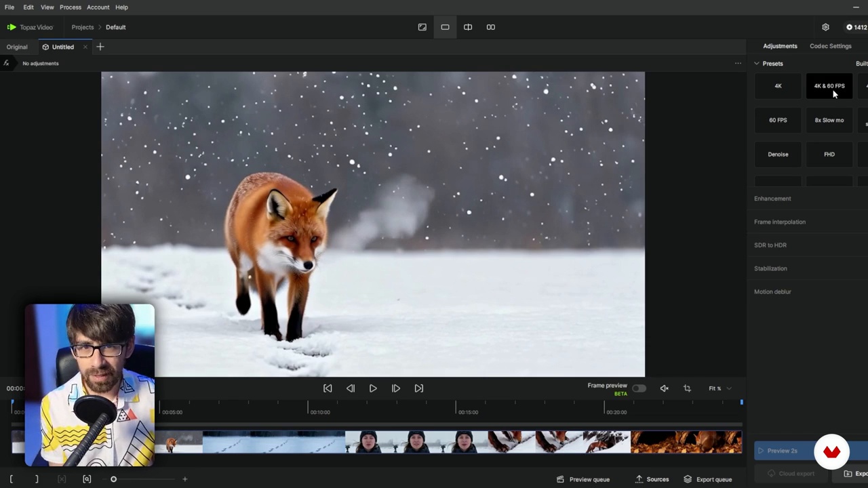Toggle the Frame preview switch
Screen dimensions: 868x488
(639, 388)
